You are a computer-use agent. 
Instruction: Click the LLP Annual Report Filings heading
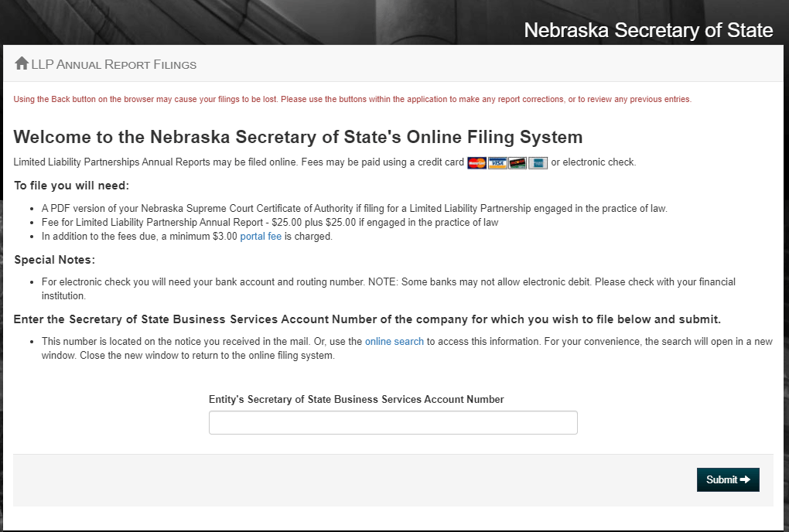114,65
